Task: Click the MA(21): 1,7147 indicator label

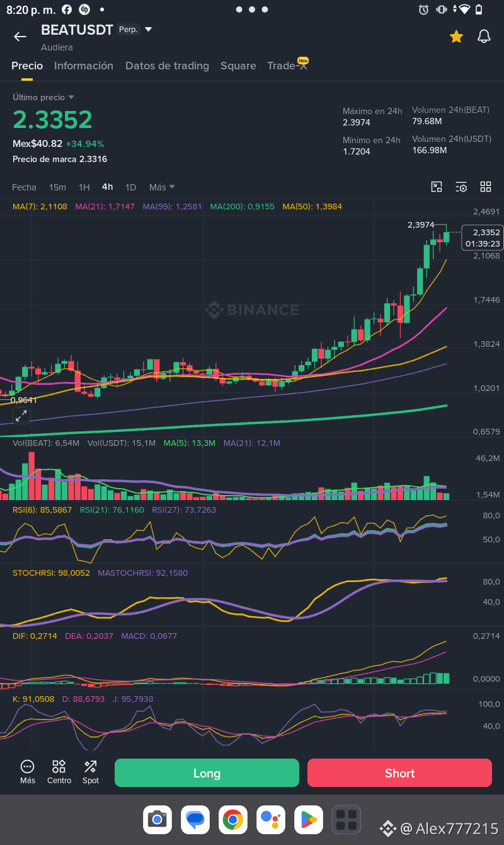Action: coord(105,206)
